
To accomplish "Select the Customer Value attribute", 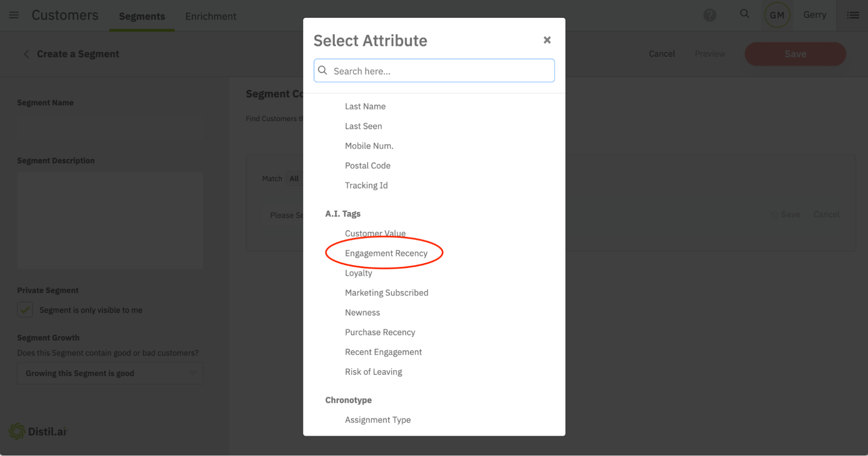I will 375,233.
